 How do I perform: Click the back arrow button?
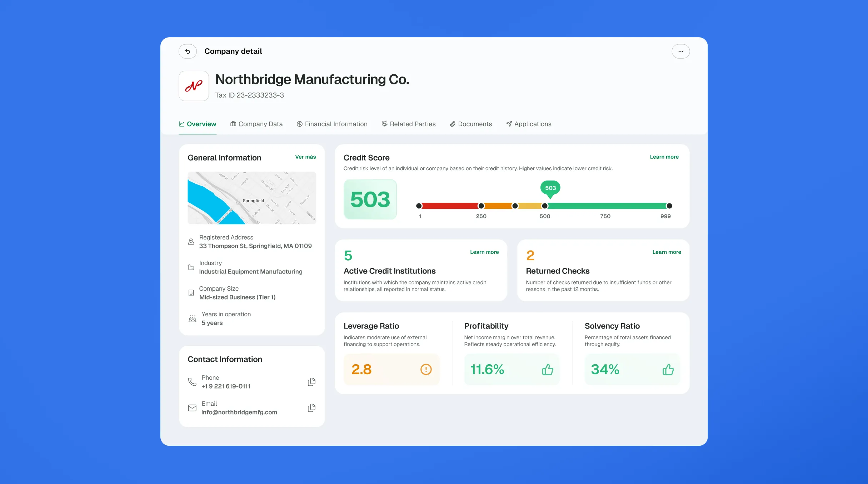[188, 51]
